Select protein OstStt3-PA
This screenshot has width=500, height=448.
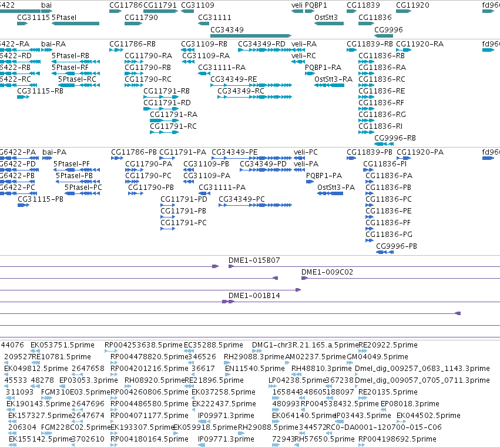pyautogui.click(x=336, y=188)
